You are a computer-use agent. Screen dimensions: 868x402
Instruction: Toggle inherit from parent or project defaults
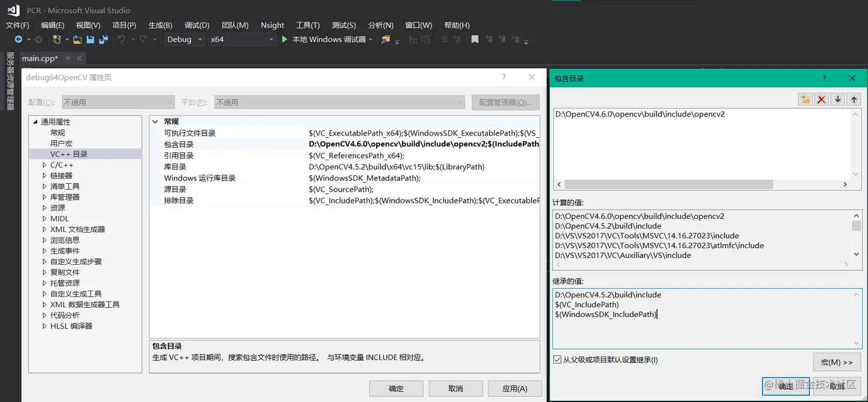click(557, 360)
